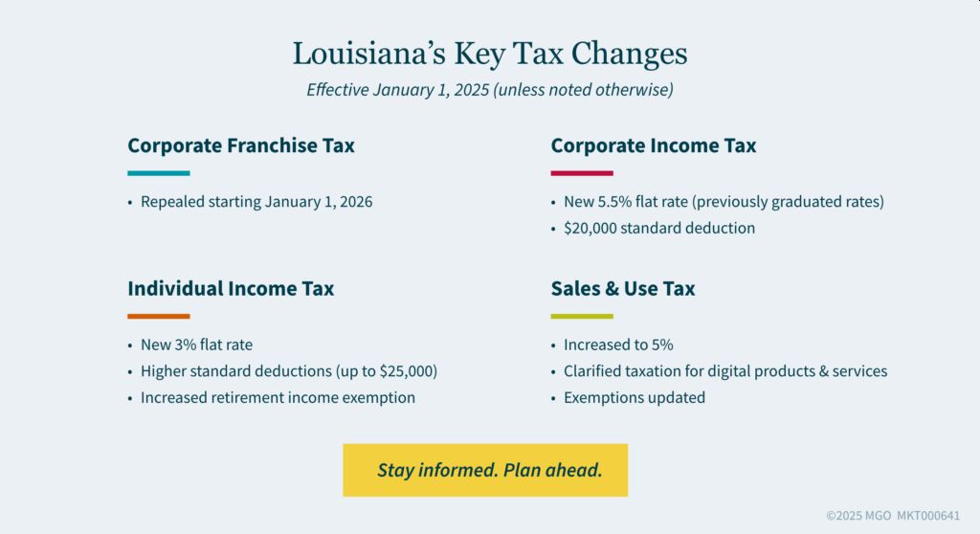Select "Repealed starting January 1, 2026" bullet
This screenshot has width=980, height=534.
click(x=256, y=202)
